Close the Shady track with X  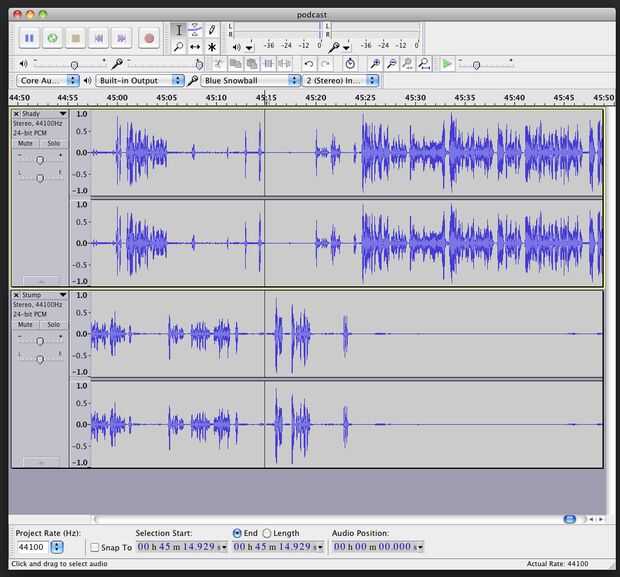pos(16,114)
